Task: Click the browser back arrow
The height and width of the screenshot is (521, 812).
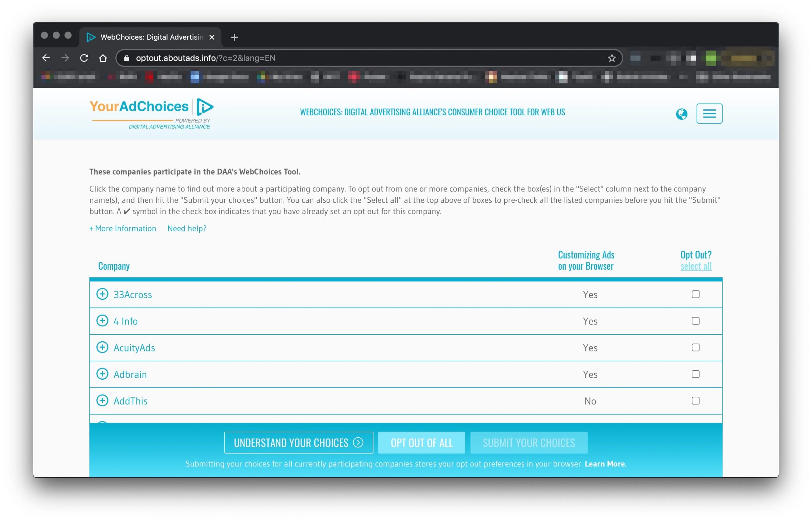Action: pyautogui.click(x=46, y=58)
